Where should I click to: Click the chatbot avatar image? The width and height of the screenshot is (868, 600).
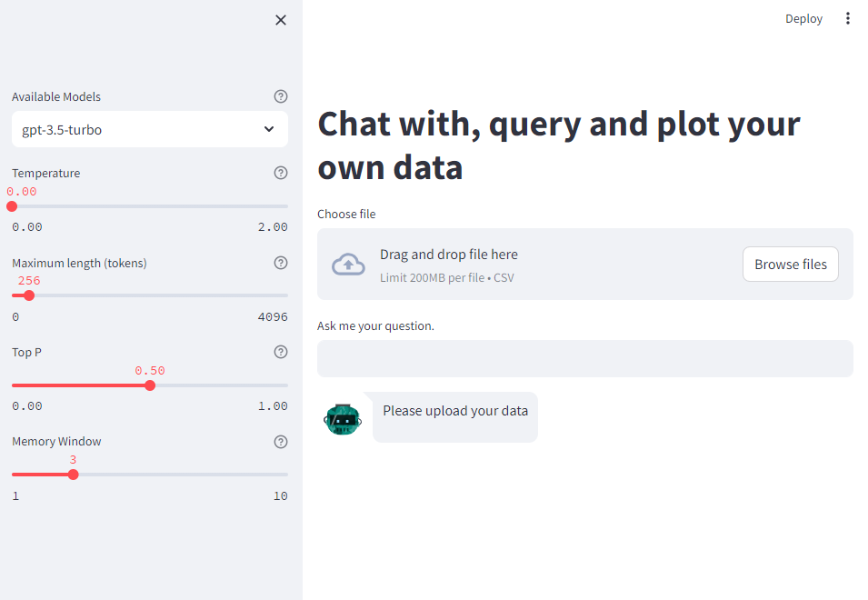tap(343, 417)
